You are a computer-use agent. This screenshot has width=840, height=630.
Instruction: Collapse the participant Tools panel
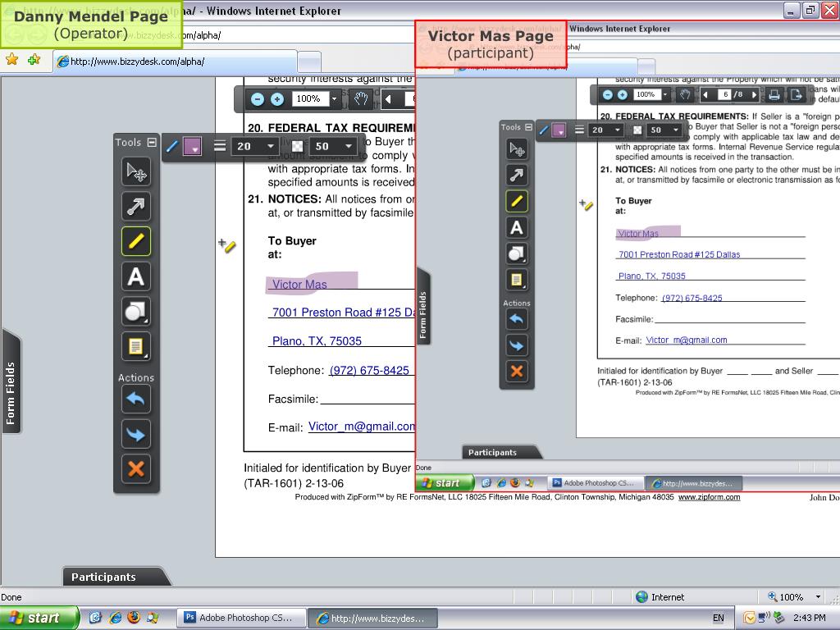pos(529,127)
